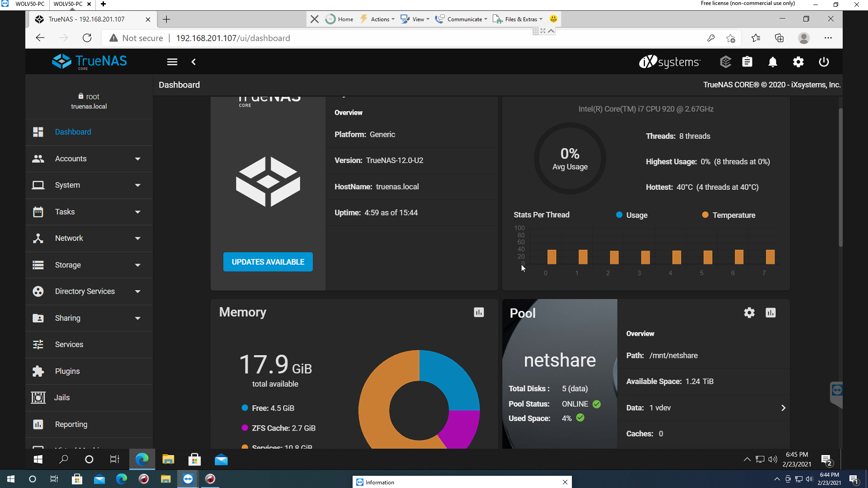Open Edge on remote taskbar

pyautogui.click(x=142, y=460)
